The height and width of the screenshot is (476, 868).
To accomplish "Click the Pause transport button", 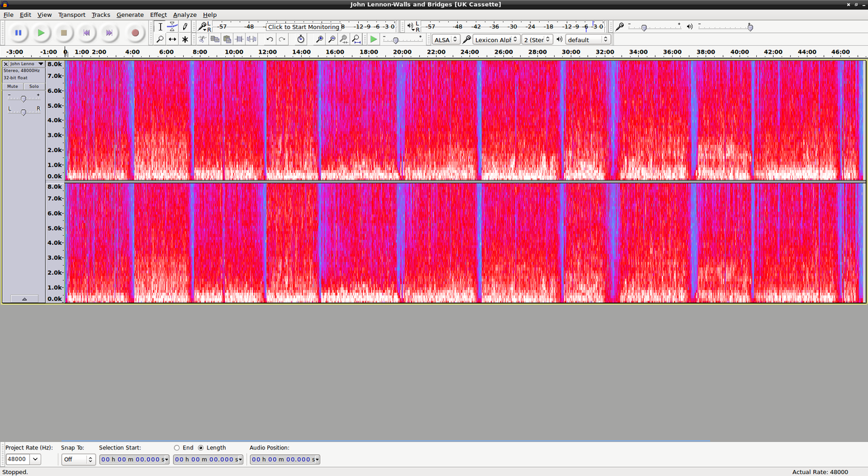I will click(x=18, y=33).
